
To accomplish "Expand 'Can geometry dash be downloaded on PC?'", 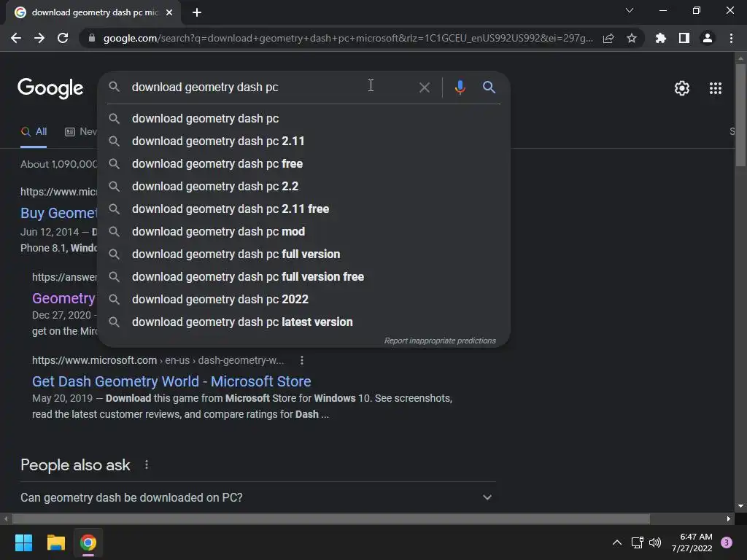I will (x=258, y=497).
